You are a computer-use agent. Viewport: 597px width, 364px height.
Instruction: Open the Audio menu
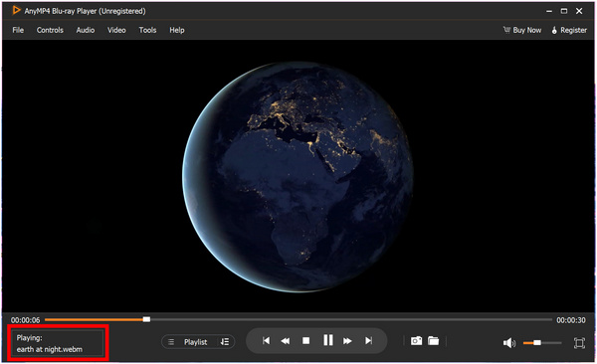86,30
